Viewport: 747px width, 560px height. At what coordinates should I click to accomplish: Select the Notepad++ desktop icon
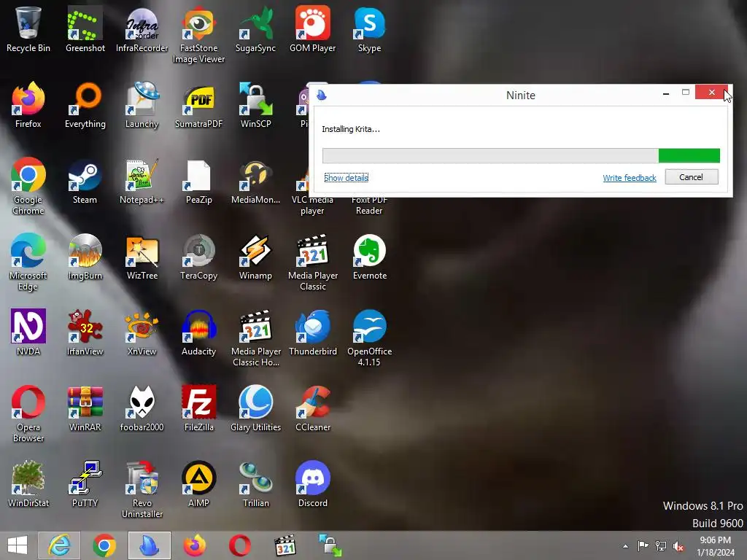(x=142, y=181)
